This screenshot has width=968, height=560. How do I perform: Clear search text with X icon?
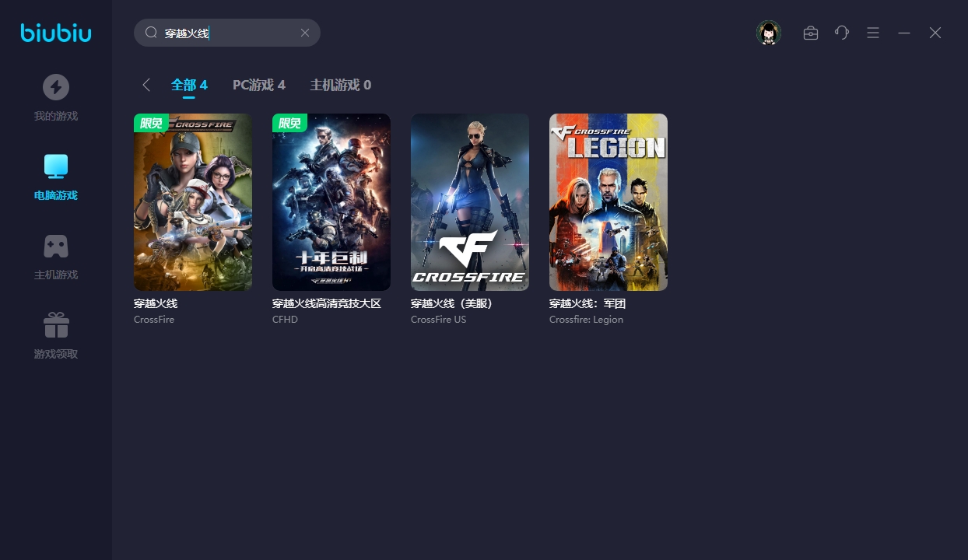(305, 33)
